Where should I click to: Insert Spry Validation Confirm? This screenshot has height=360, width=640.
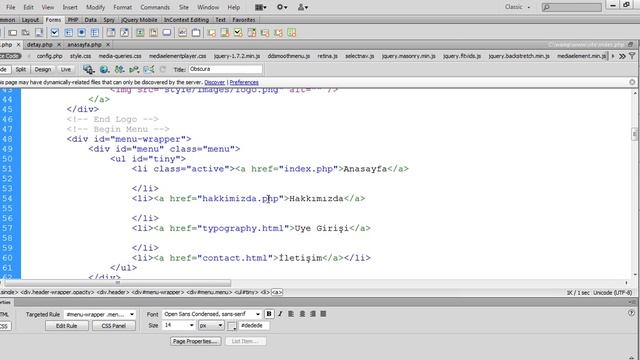point(278,33)
